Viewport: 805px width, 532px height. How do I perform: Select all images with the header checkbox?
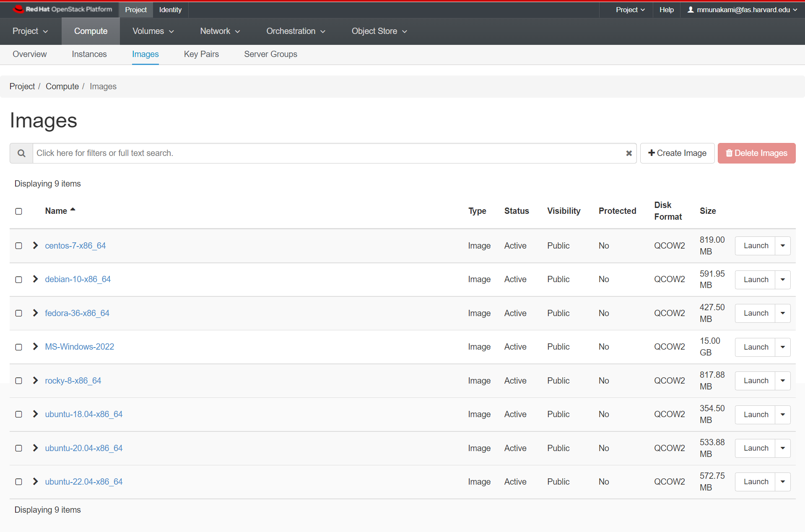[19, 211]
